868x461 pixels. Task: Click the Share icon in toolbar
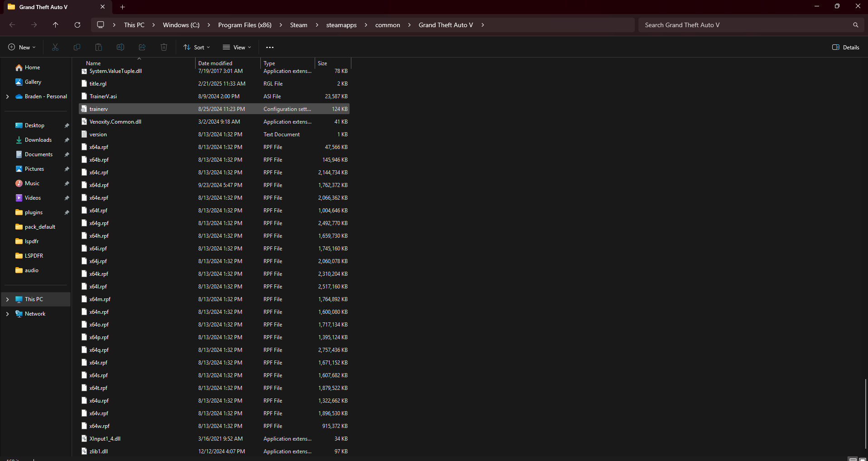tap(142, 47)
